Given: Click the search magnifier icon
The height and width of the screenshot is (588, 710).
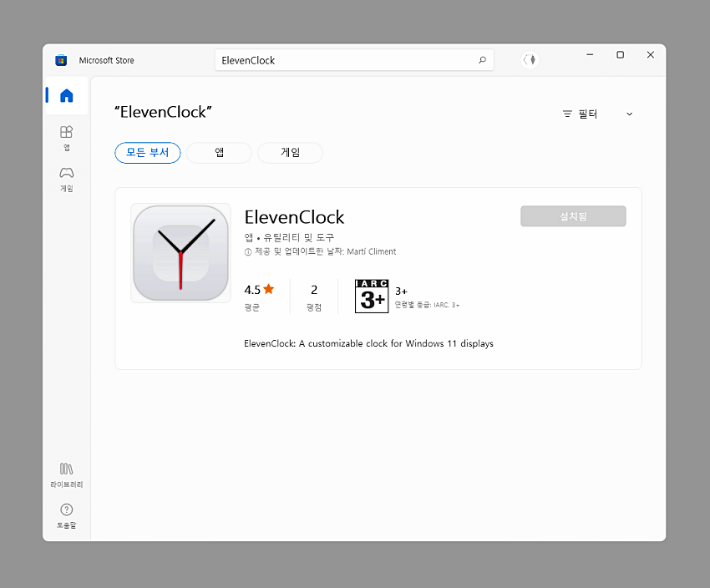Looking at the screenshot, I should pyautogui.click(x=482, y=60).
